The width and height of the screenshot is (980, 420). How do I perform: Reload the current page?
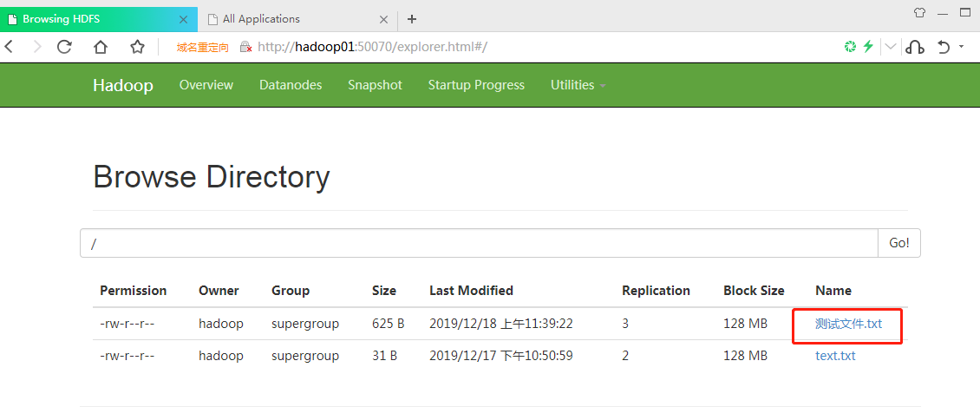tap(64, 47)
